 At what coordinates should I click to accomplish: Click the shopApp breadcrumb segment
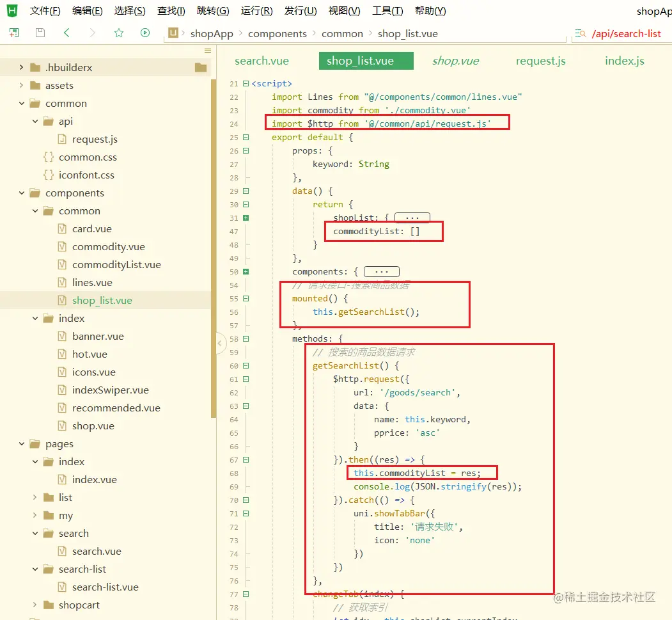coord(212,33)
